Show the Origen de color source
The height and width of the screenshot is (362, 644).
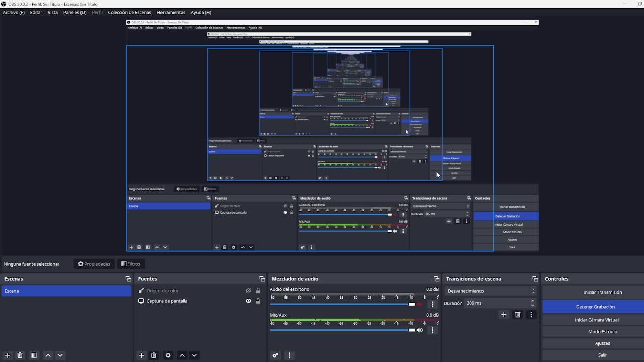[x=248, y=291]
